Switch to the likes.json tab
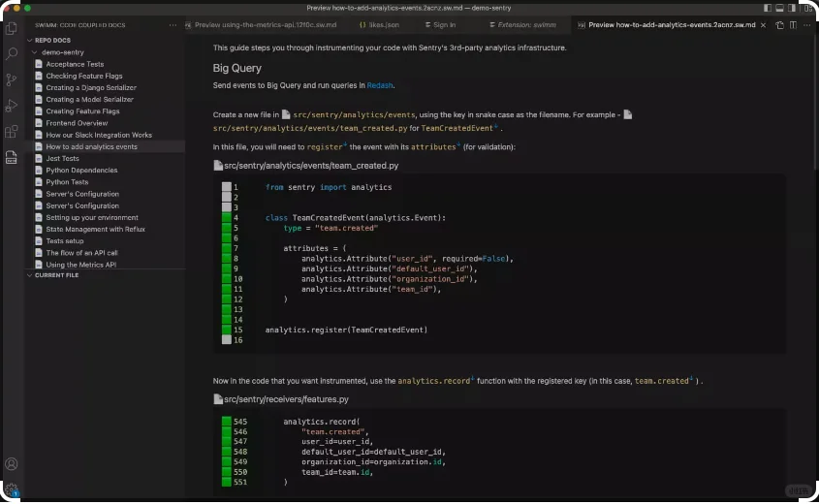This screenshot has width=819, height=504. (380, 25)
